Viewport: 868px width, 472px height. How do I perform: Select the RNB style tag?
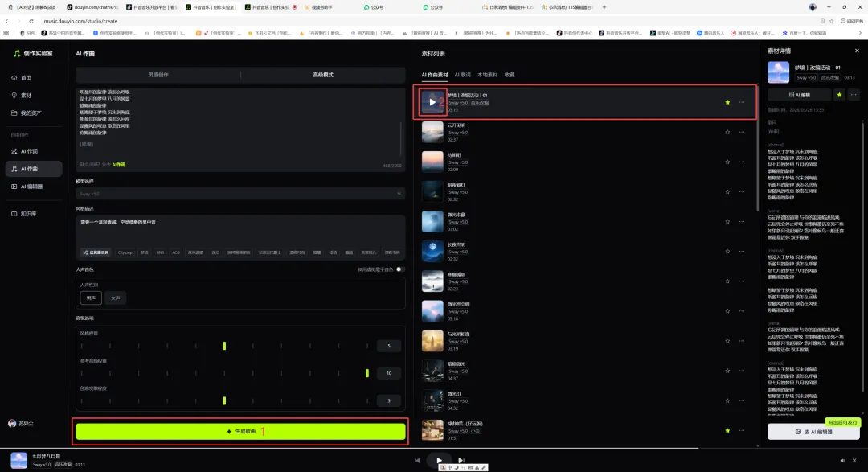160,252
